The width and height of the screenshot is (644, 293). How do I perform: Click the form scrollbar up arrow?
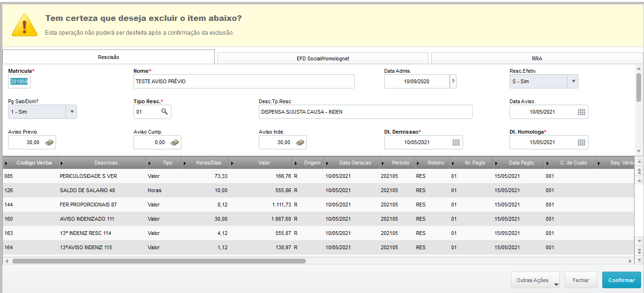[x=639, y=68]
